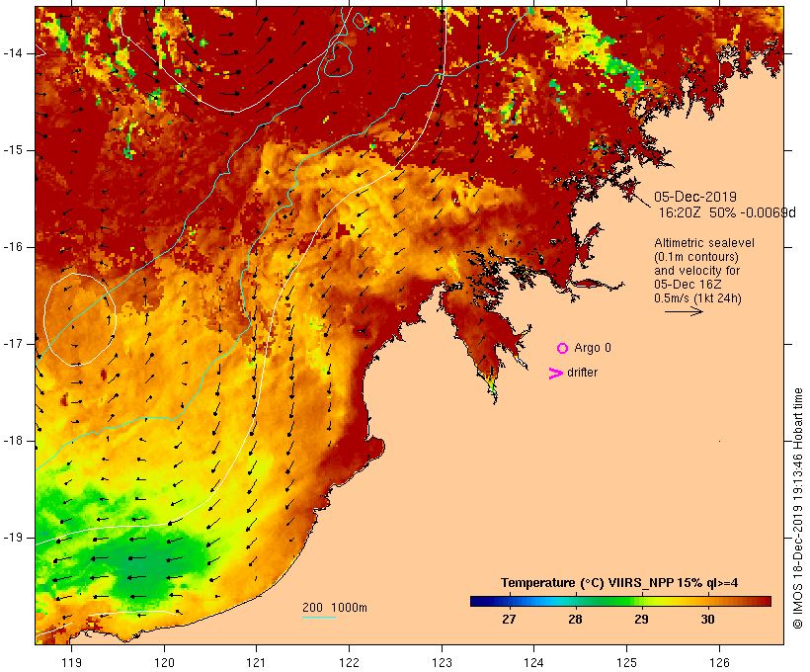
Task: Click the magenta Argo circle marker in the legend
Action: pyautogui.click(x=563, y=349)
